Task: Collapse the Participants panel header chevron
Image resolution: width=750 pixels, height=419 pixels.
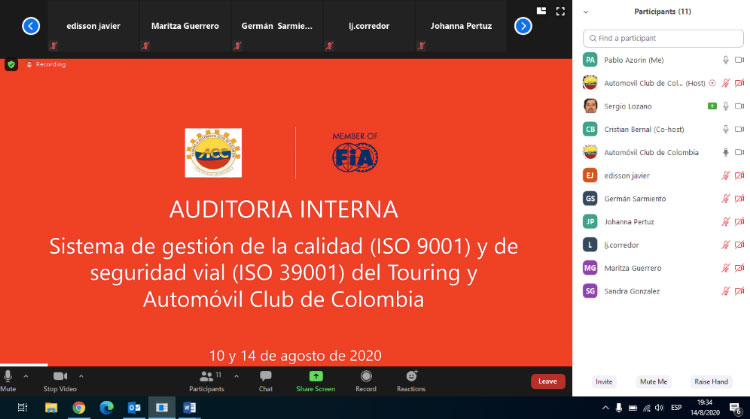Action: [585, 12]
